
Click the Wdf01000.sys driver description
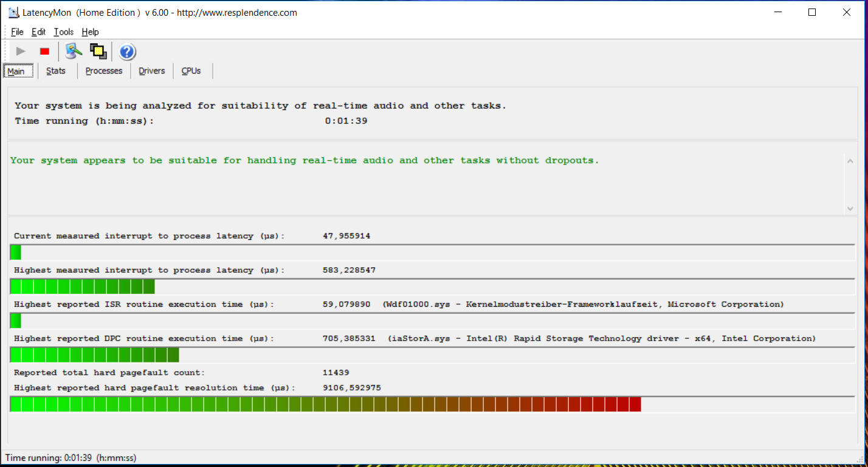(x=584, y=304)
